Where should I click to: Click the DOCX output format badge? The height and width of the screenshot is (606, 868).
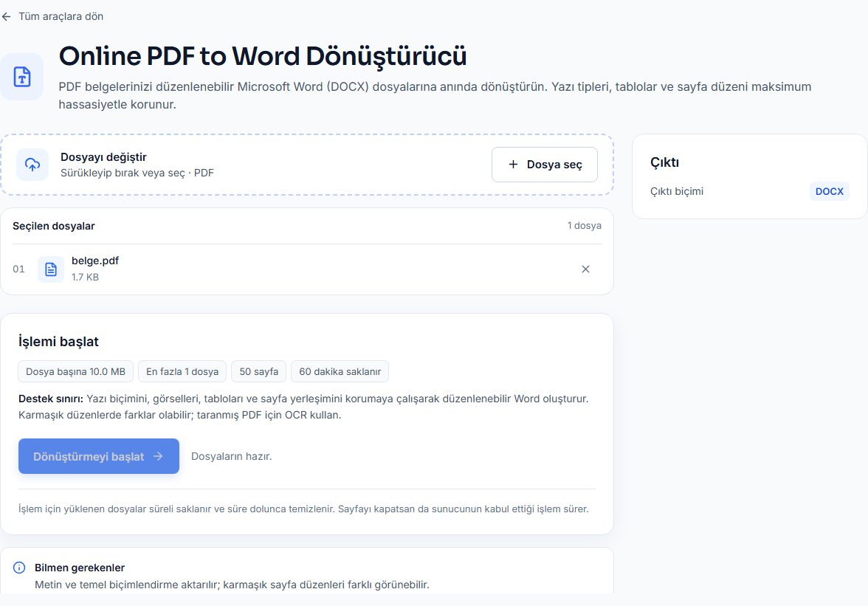click(830, 191)
